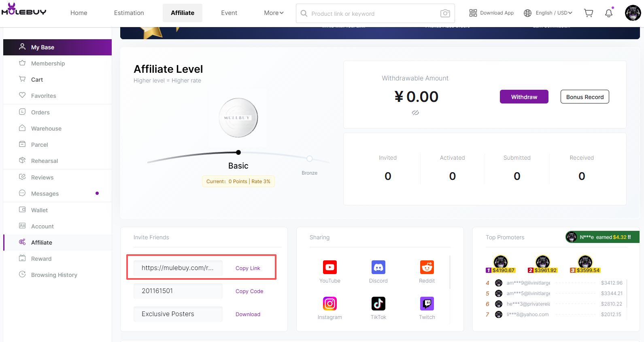Viewport: 644px width, 342px height.
Task: Click the Download App link text
Action: [497, 13]
